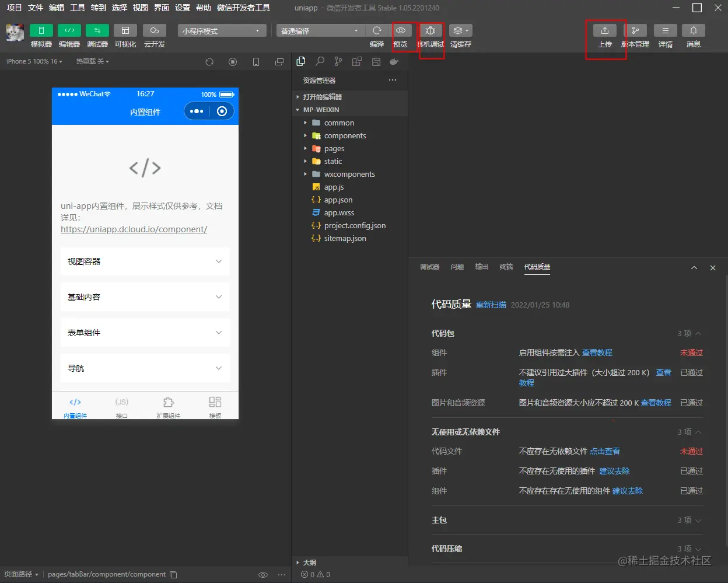Open the 设置 menu
The height and width of the screenshot is (583, 728).
click(183, 8)
